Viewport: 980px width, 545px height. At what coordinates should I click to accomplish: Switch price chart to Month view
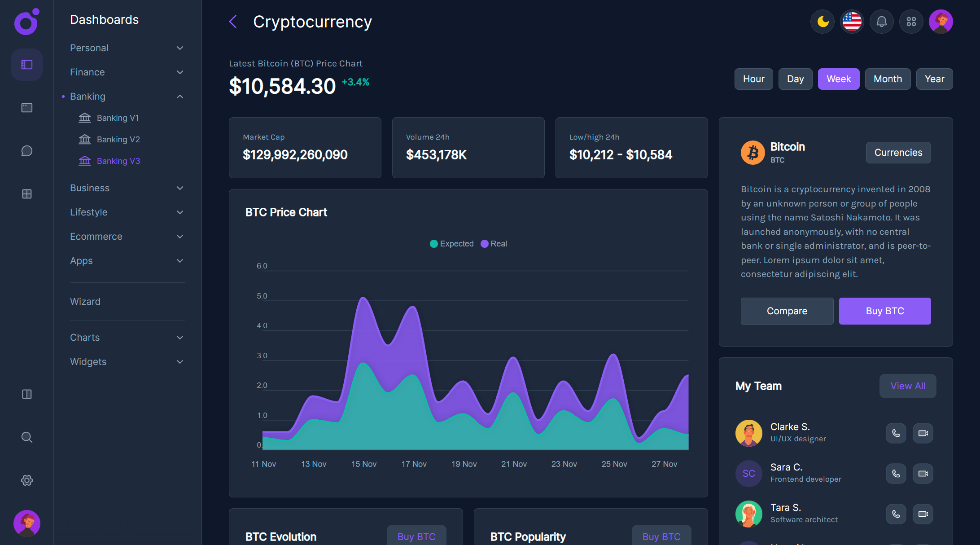tap(888, 79)
